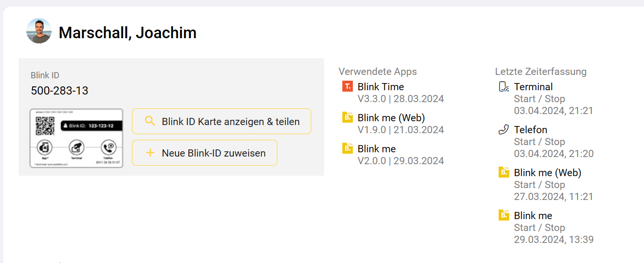
Task: Click the Marschall, Joachim name heading
Action: (x=128, y=33)
